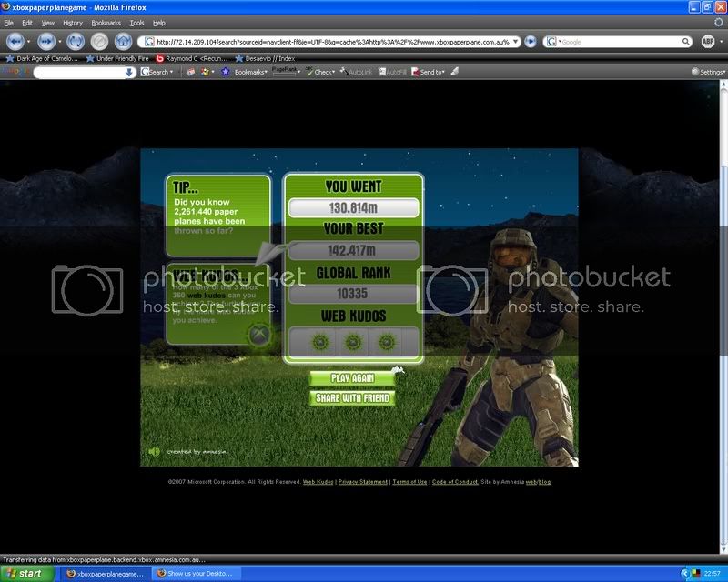Click the 130.814m distance value
This screenshot has height=582, width=728.
tap(353, 208)
